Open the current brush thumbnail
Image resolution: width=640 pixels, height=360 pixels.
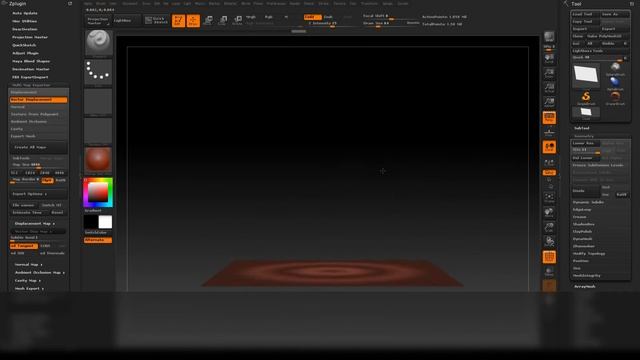[x=98, y=42]
